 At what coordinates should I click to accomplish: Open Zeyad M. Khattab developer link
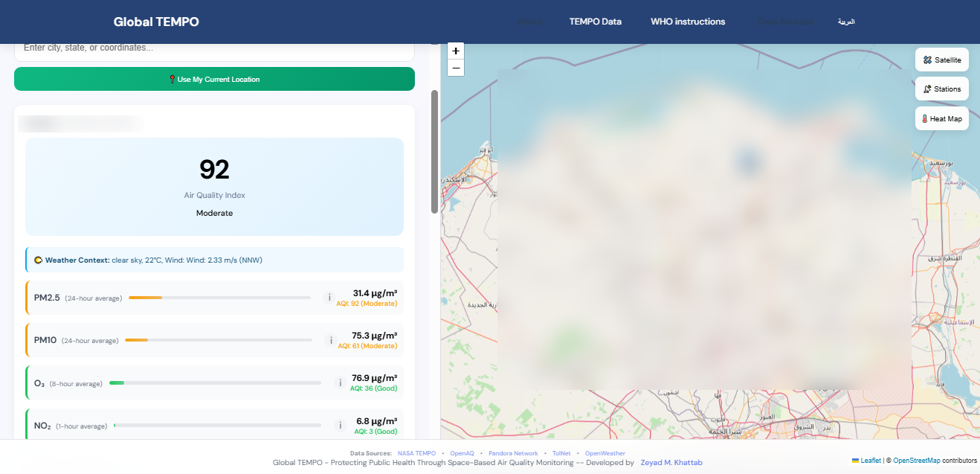[671, 463]
